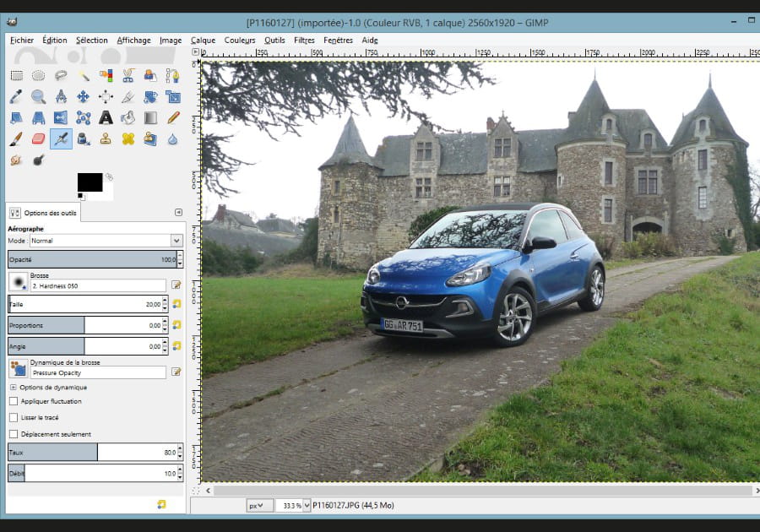Select the Shear tool

[x=17, y=117]
